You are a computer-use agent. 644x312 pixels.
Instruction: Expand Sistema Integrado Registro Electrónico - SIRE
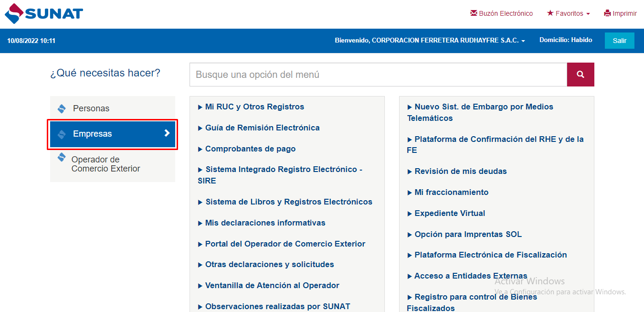[x=280, y=175]
